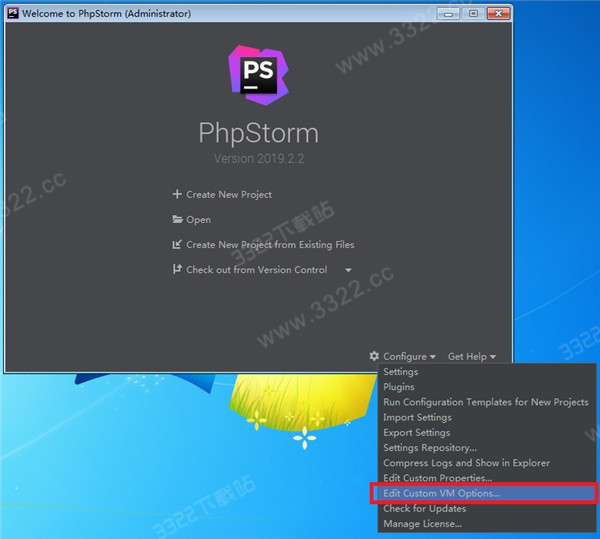Click the plus icon beside Create New Project
The height and width of the screenshot is (539, 600).
[x=177, y=194]
